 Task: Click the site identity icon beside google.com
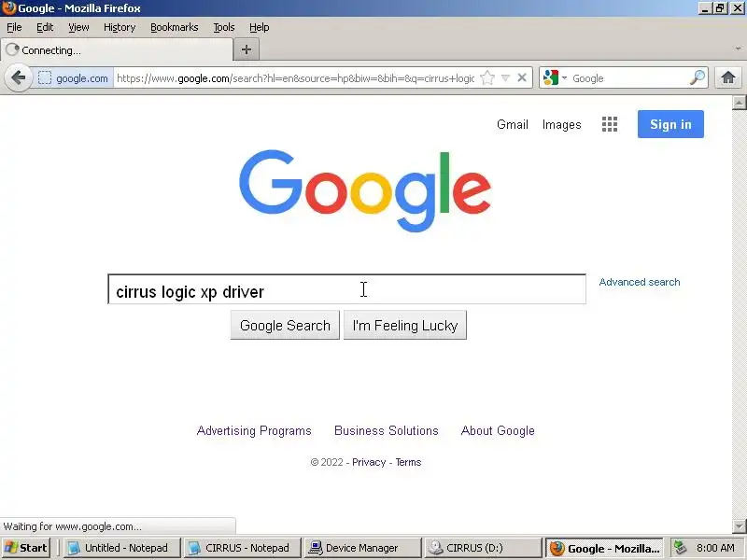click(x=44, y=78)
